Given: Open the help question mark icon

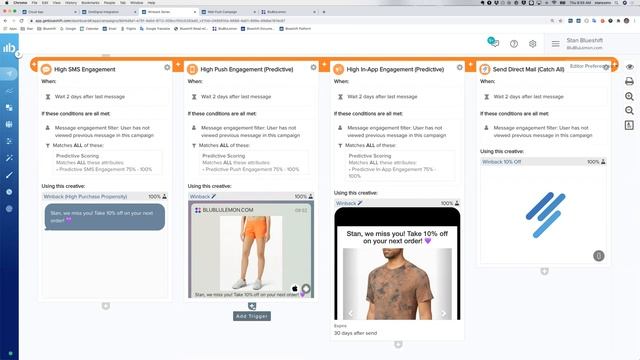Looking at the screenshot, I should (x=514, y=44).
